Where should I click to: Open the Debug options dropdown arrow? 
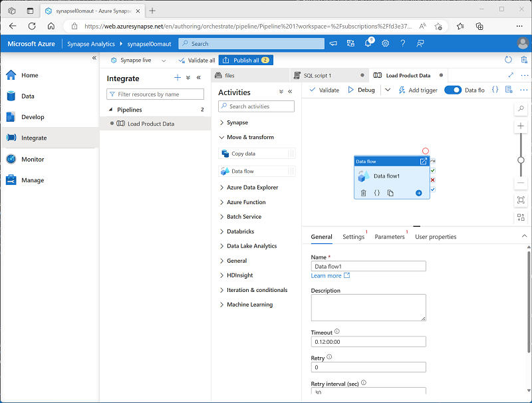(x=388, y=90)
